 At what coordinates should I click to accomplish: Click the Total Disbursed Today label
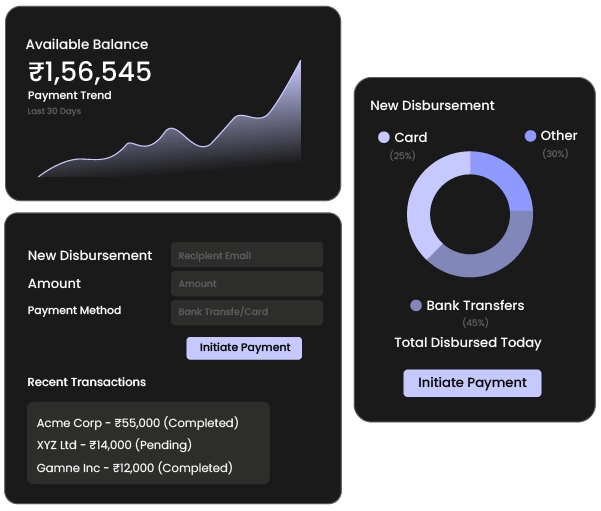coord(467,342)
